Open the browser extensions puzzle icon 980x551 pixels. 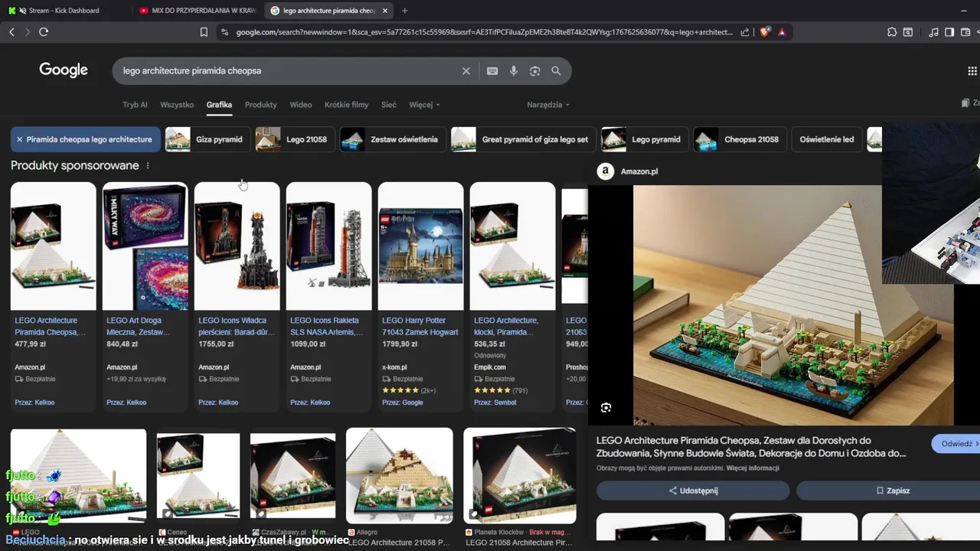[892, 32]
